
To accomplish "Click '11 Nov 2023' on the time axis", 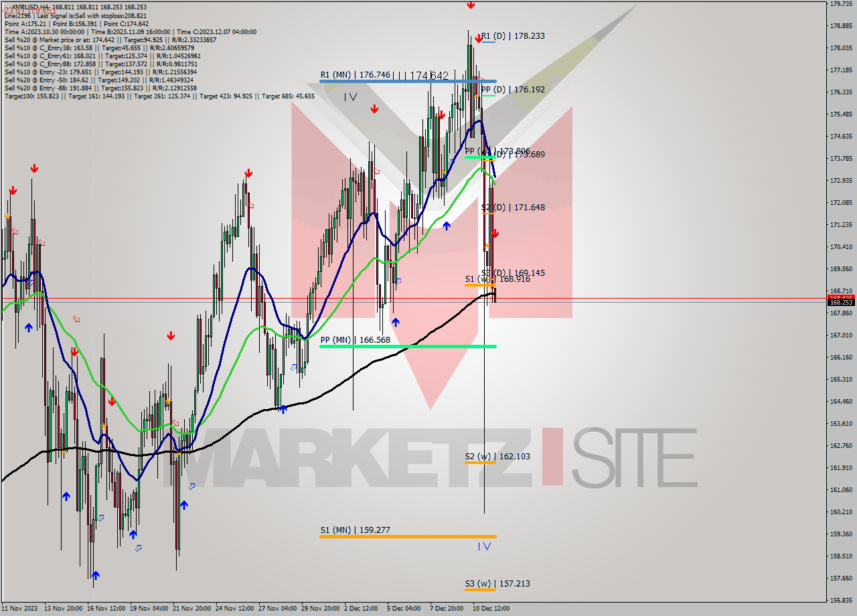I will (x=19, y=609).
